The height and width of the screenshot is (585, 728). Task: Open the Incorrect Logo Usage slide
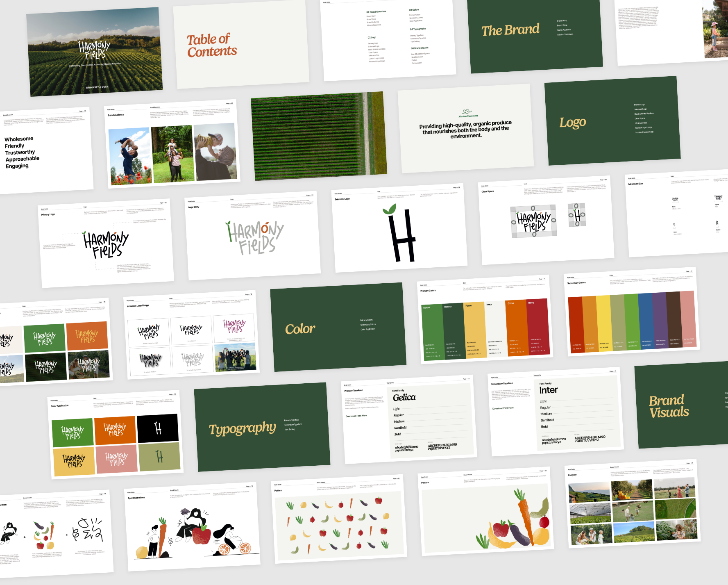pos(192,335)
